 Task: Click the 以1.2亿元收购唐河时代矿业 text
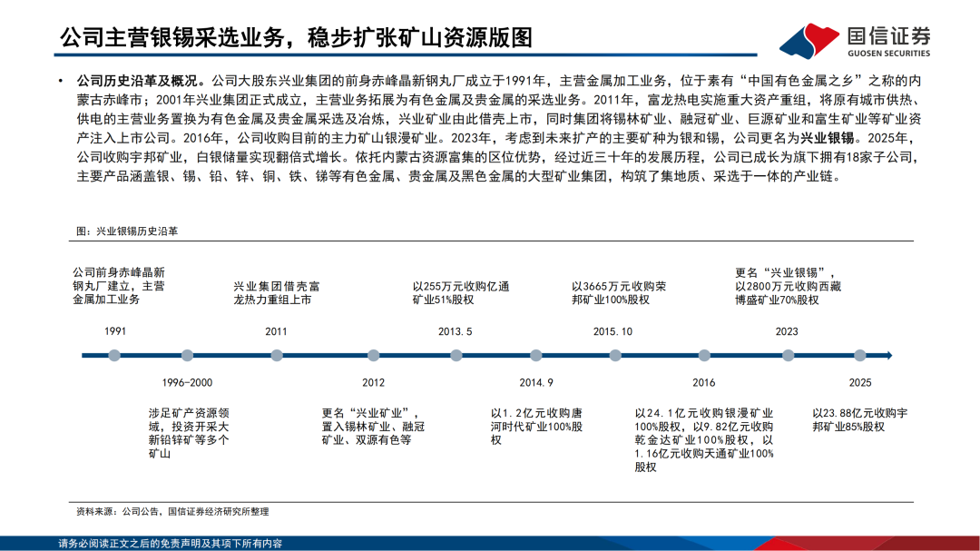click(x=537, y=427)
